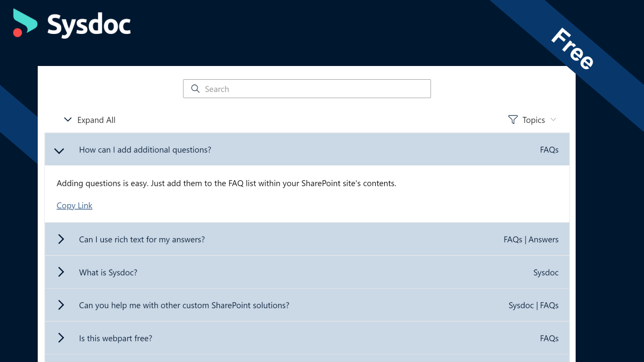This screenshot has width=644, height=362.
Task: Select Expand All to open every question
Action: tap(96, 120)
